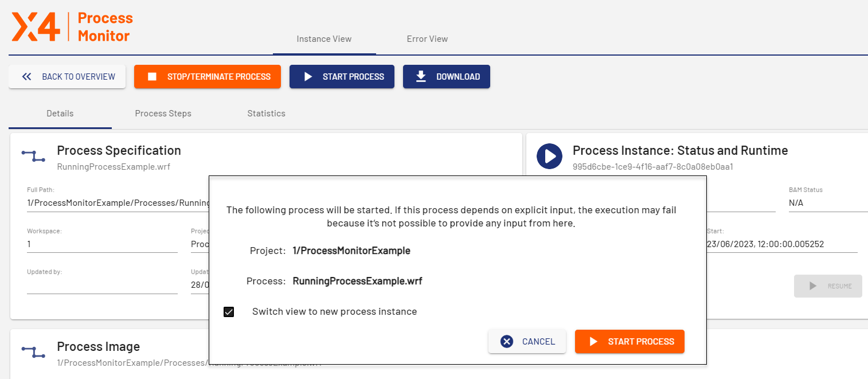The width and height of the screenshot is (868, 379).
Task: Click the Process Image flow icon
Action: [x=33, y=352]
